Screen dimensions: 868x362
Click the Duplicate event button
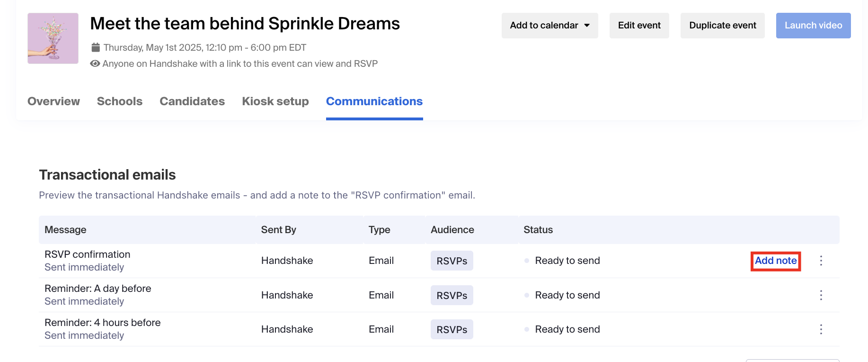[722, 26]
